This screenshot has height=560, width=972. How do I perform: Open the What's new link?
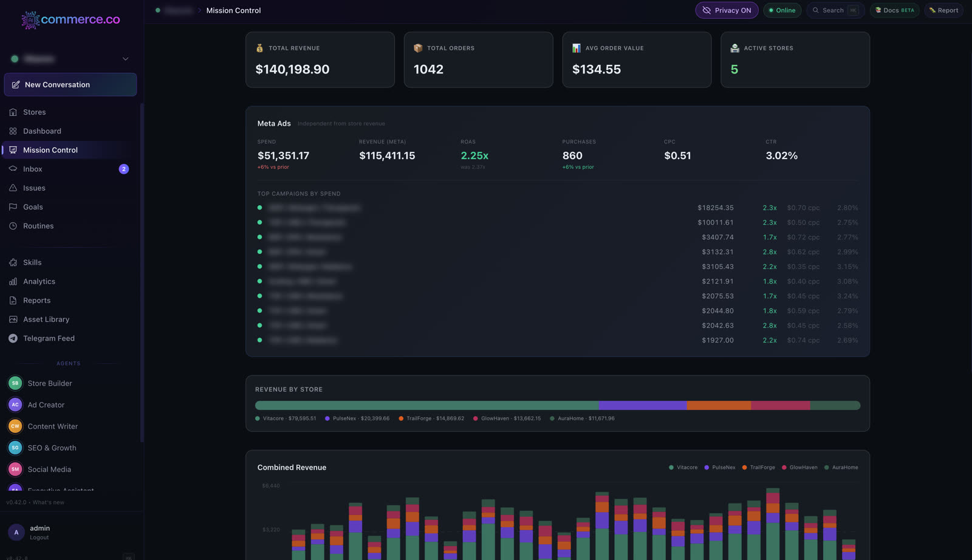(x=49, y=502)
